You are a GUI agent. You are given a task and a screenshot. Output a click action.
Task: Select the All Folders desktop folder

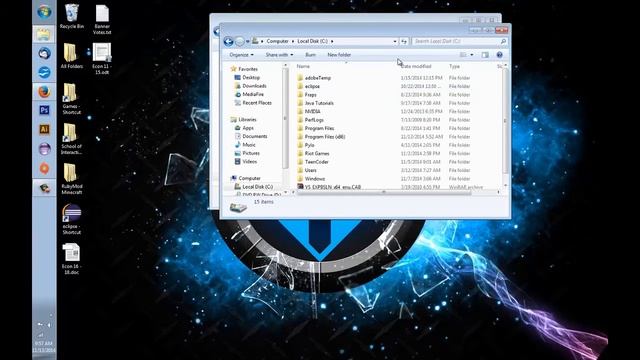point(72,56)
